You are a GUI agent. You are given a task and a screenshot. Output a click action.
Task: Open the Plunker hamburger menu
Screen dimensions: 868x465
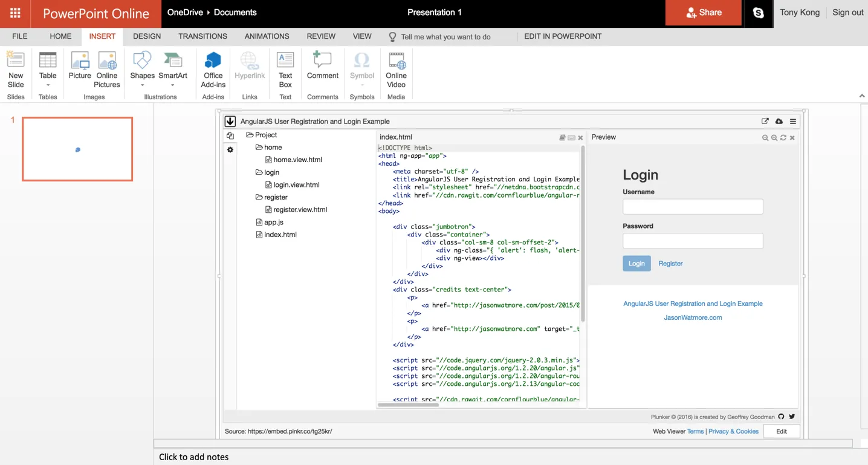pyautogui.click(x=793, y=122)
